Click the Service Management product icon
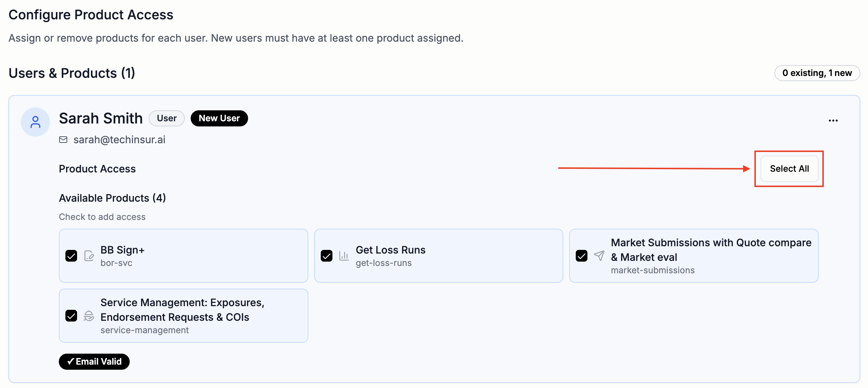 pyautogui.click(x=89, y=316)
